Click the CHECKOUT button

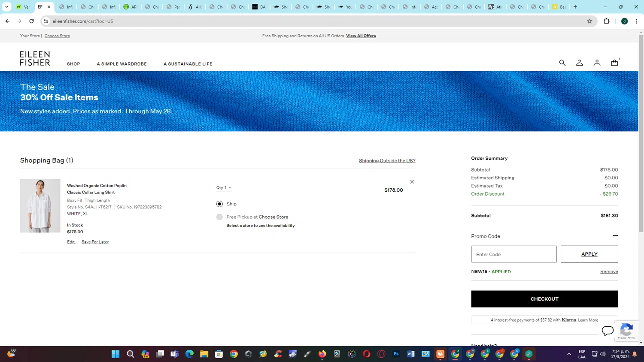544,299
